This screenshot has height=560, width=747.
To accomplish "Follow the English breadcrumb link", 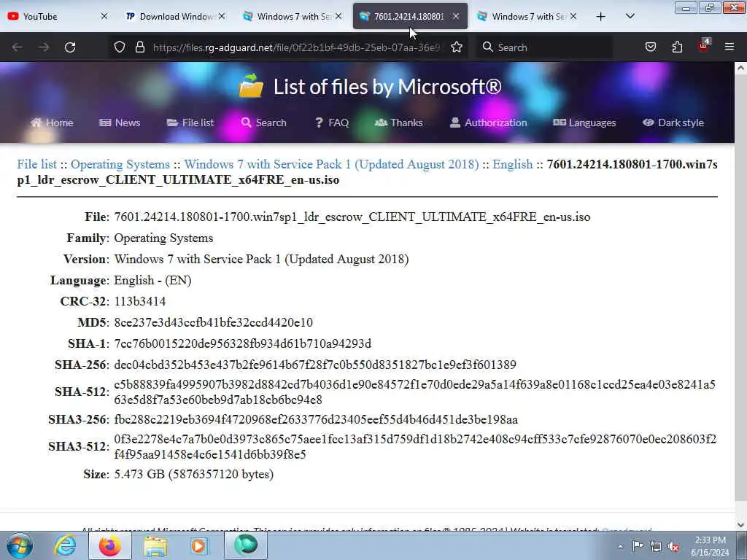I will coord(513,164).
